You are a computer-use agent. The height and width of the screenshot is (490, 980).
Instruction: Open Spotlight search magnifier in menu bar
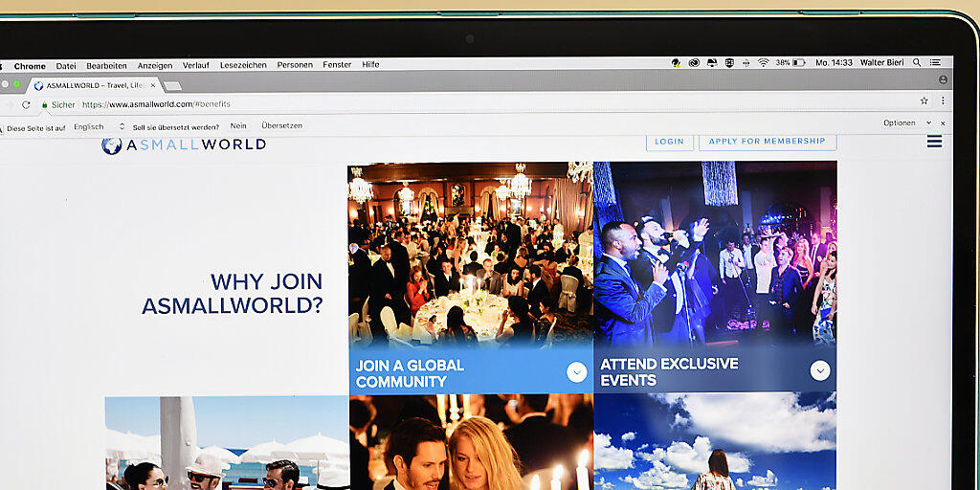point(917,62)
